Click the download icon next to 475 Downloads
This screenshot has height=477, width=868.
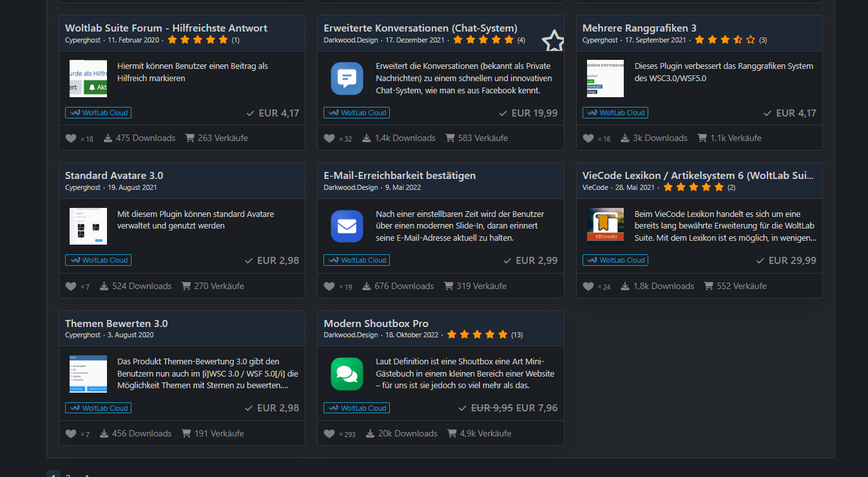coord(108,138)
